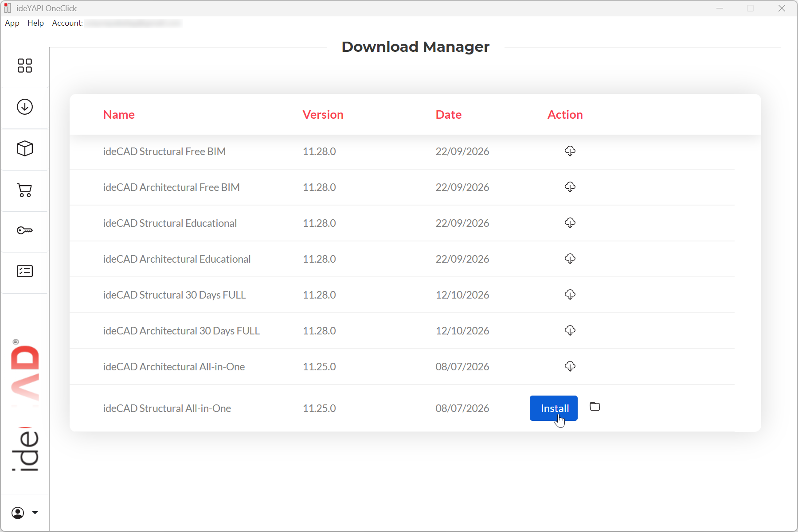
Task: Open the products cube icon in sidebar
Action: (25, 148)
